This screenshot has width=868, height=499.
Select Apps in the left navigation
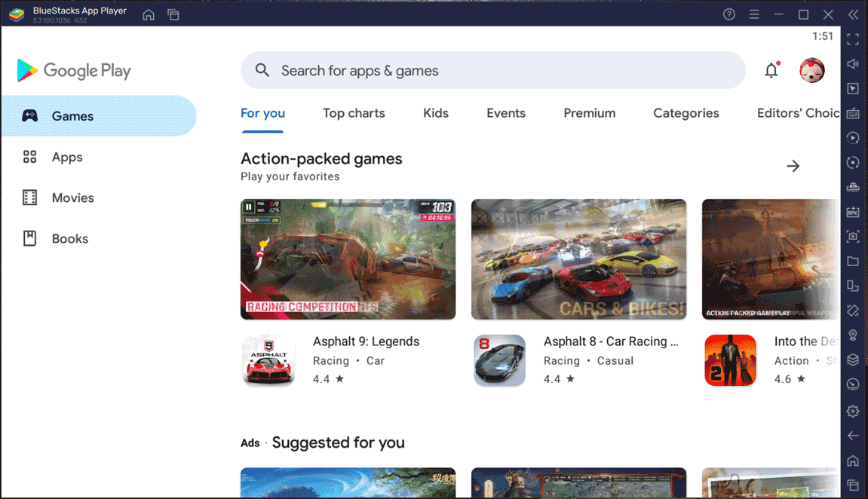coord(67,157)
